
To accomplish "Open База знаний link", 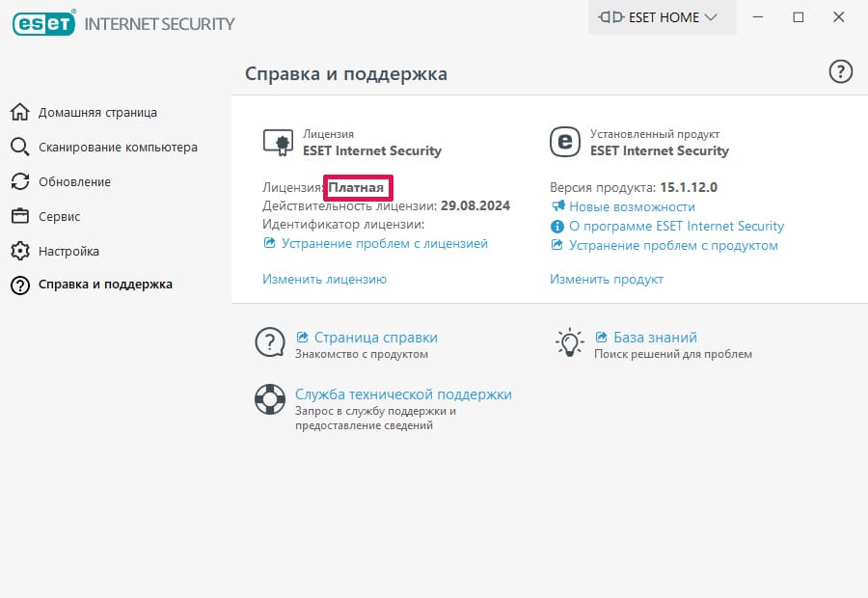I will pos(655,338).
